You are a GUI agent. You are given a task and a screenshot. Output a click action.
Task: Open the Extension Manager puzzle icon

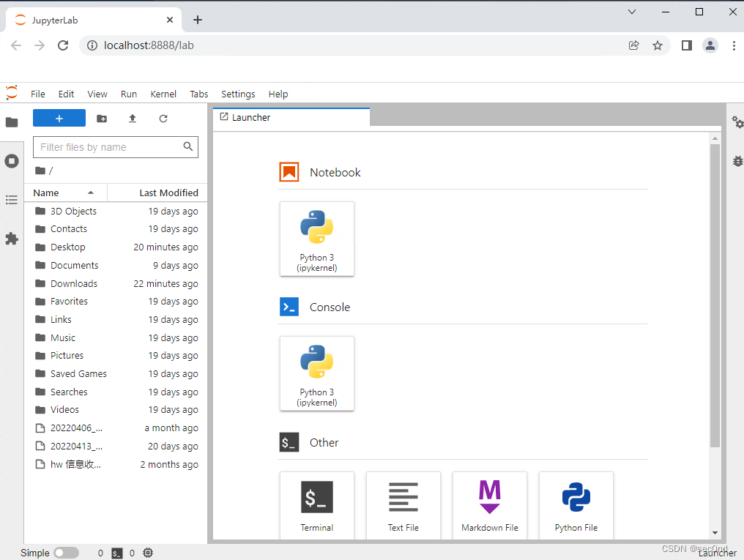[x=12, y=239]
